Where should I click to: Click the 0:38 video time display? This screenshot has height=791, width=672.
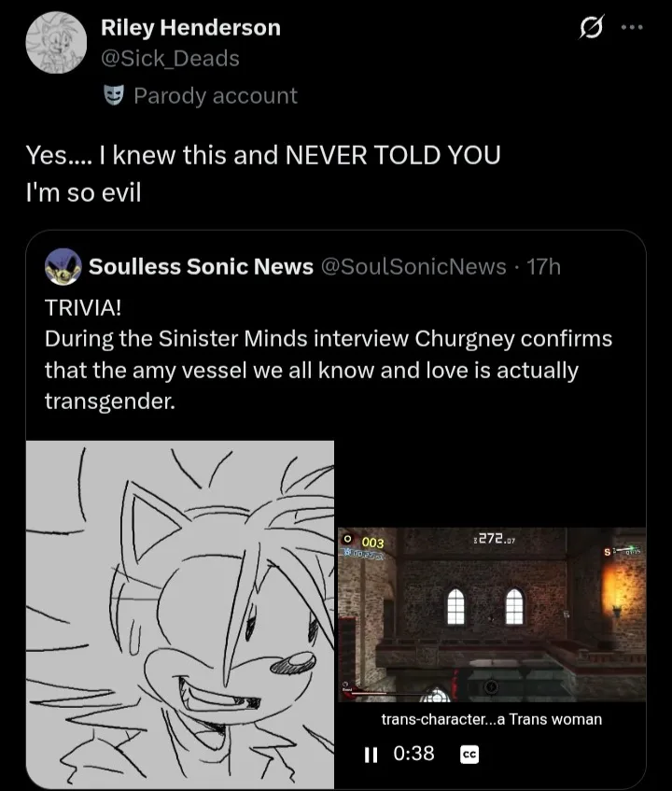click(413, 754)
